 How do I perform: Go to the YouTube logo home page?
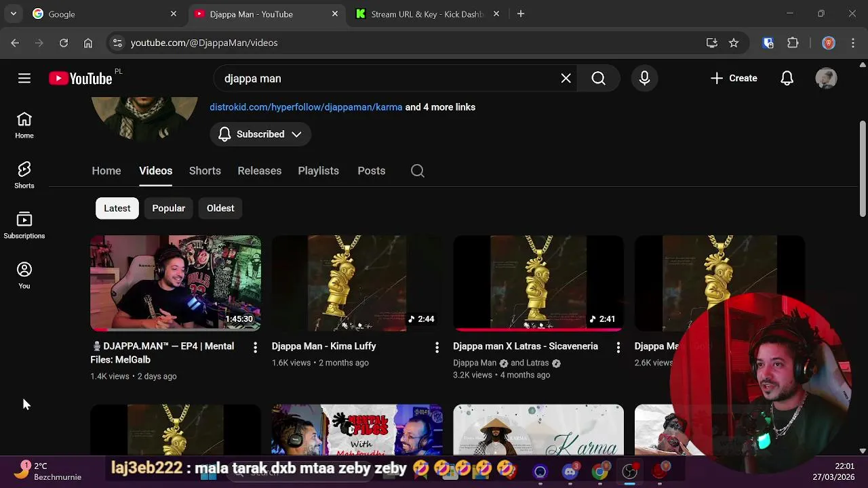pyautogui.click(x=80, y=79)
